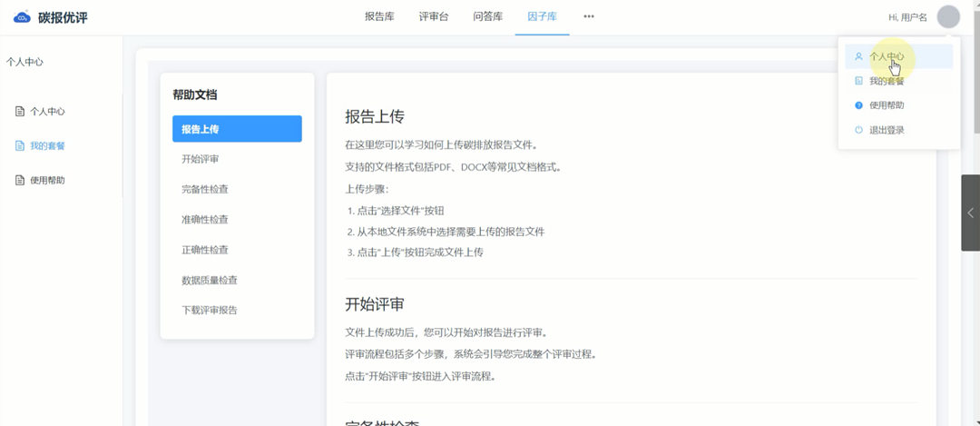Expand the more menu ellipsis in navbar
The image size is (980, 426).
(x=589, y=17)
